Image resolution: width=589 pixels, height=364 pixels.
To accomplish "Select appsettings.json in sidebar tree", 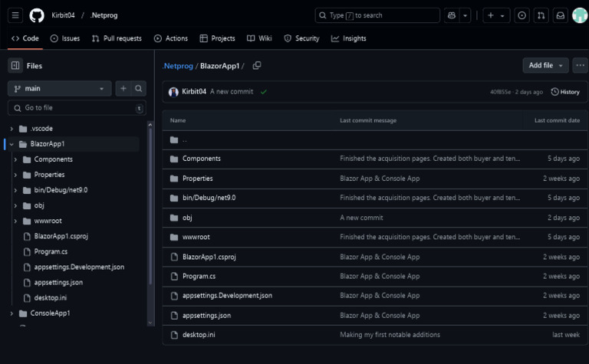I will [x=58, y=282].
